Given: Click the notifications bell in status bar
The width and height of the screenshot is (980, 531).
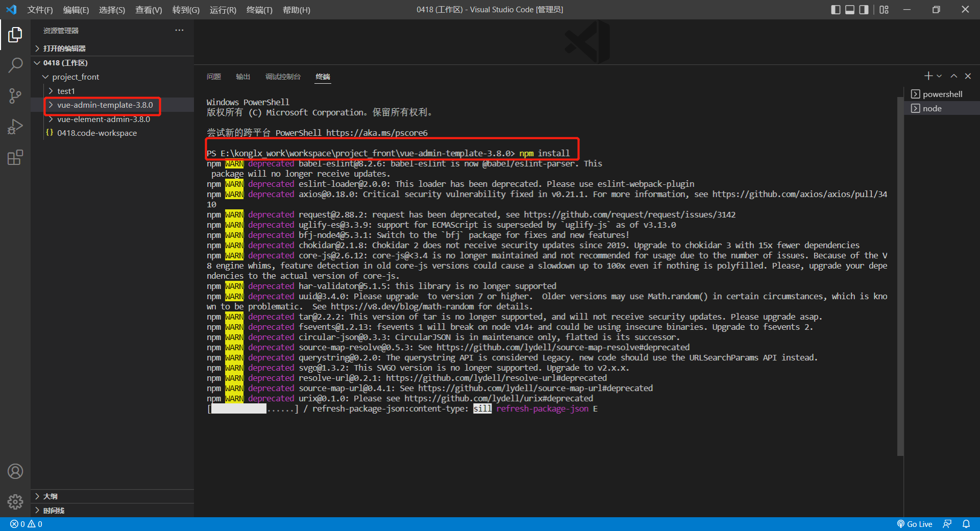Looking at the screenshot, I should pos(966,524).
